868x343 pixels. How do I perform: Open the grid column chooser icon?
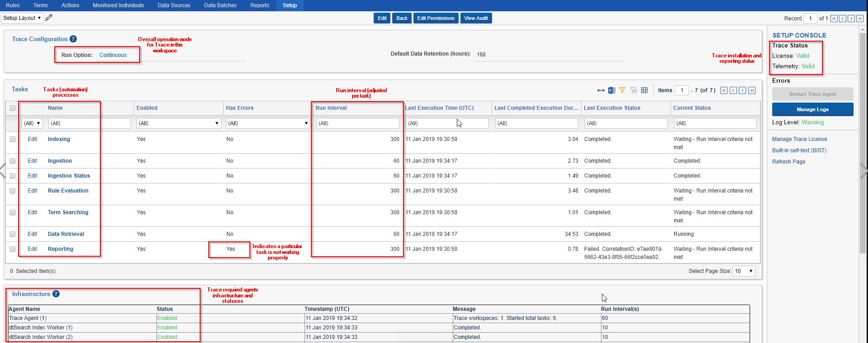point(644,90)
